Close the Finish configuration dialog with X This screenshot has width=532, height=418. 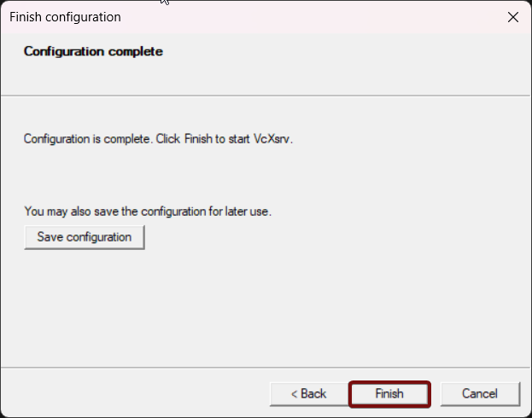click(x=513, y=17)
